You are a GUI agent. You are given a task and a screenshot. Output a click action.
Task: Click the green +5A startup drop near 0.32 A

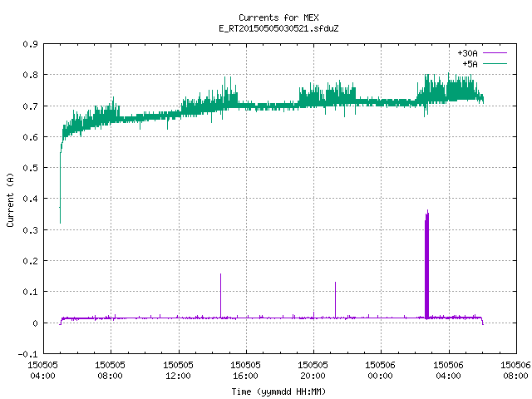pos(61,189)
